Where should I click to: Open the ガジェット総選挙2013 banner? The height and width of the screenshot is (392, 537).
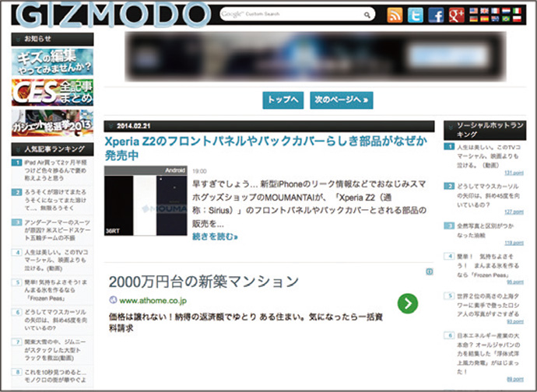click(x=52, y=123)
